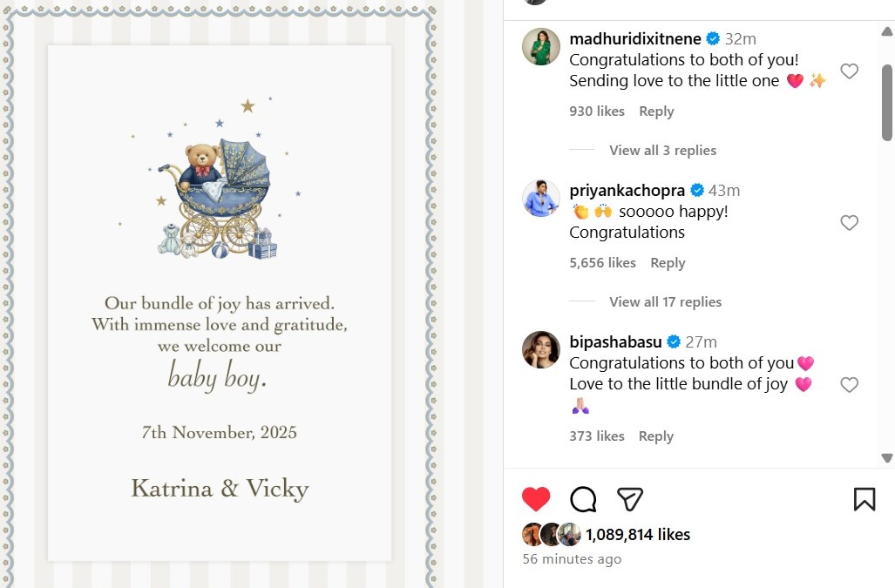
Task: View the 1,089,814 likes list
Action: tap(638, 535)
